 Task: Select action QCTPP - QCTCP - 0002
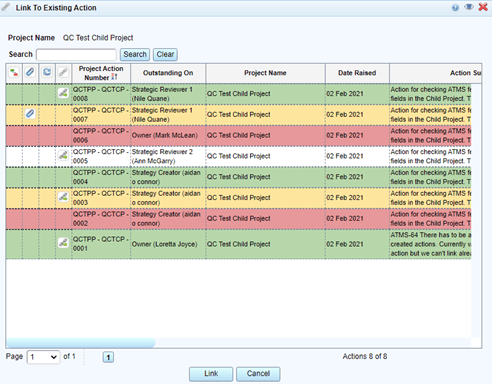pos(101,219)
